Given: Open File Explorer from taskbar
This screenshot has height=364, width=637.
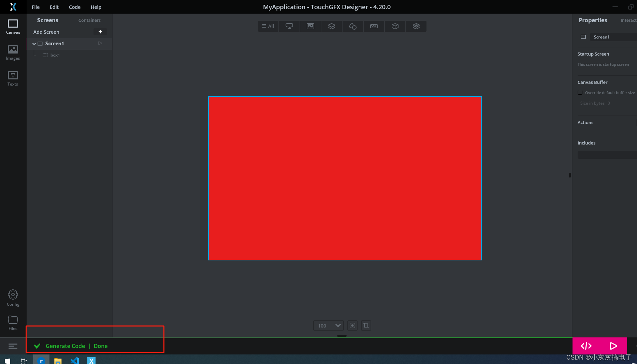Looking at the screenshot, I should click(58, 361).
